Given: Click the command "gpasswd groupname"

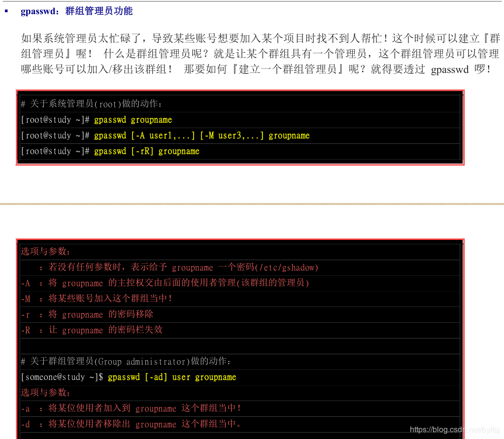Looking at the screenshot, I should pyautogui.click(x=133, y=120).
